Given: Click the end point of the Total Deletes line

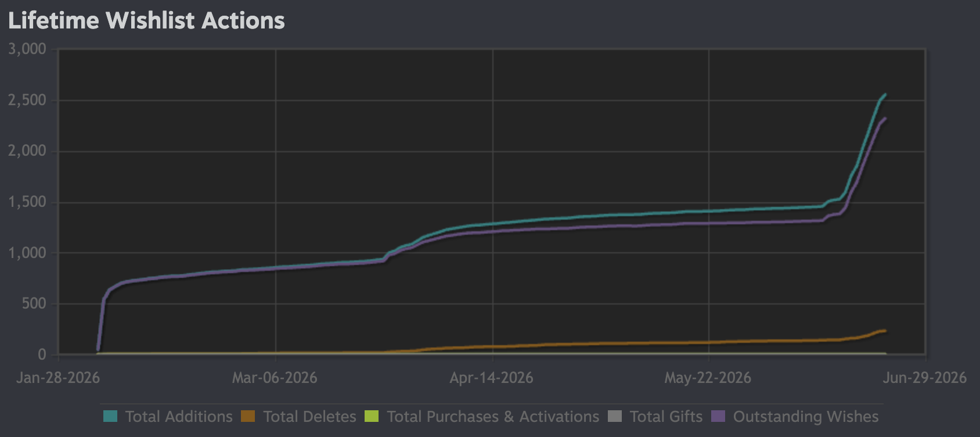Looking at the screenshot, I should pos(885,331).
